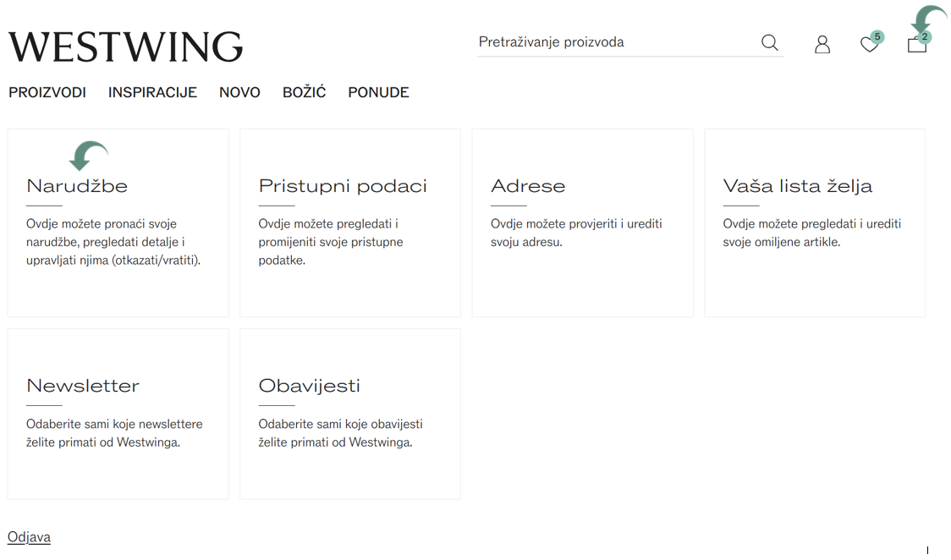Select the NOVO menu item
Viewport: 951px width, 560px height.
[x=239, y=92]
